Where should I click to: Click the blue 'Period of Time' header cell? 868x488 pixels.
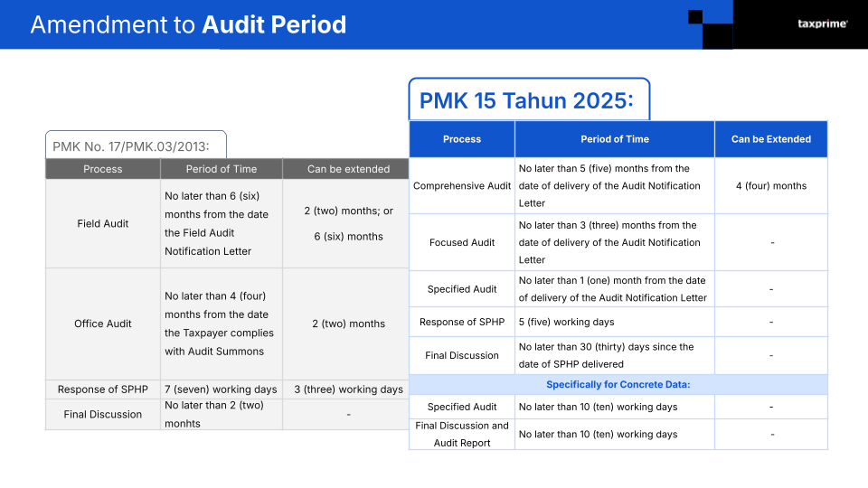(615, 139)
